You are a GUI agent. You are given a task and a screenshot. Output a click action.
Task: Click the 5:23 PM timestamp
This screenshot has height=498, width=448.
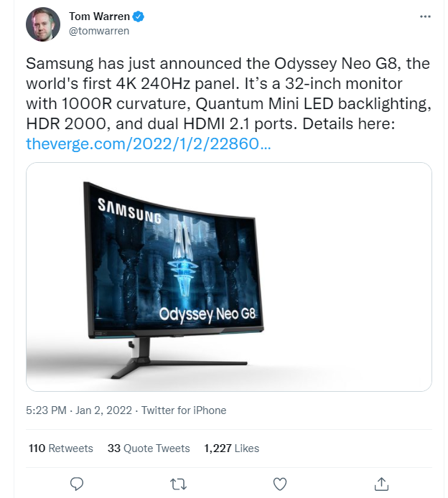coord(47,411)
